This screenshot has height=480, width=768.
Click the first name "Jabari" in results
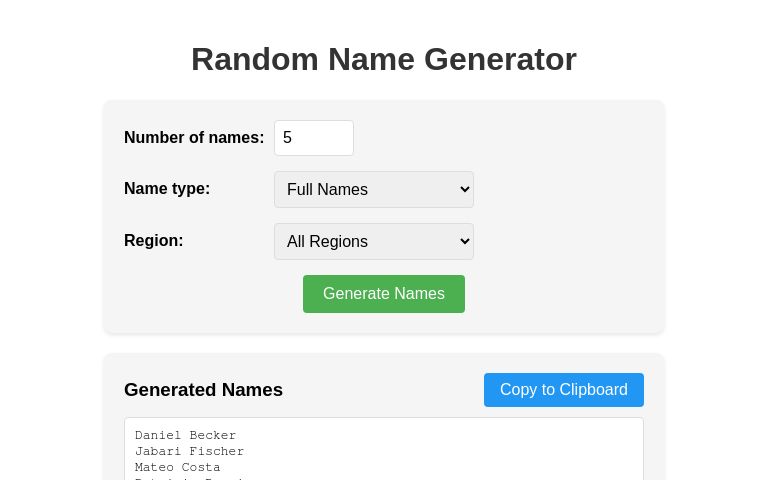tap(158, 452)
